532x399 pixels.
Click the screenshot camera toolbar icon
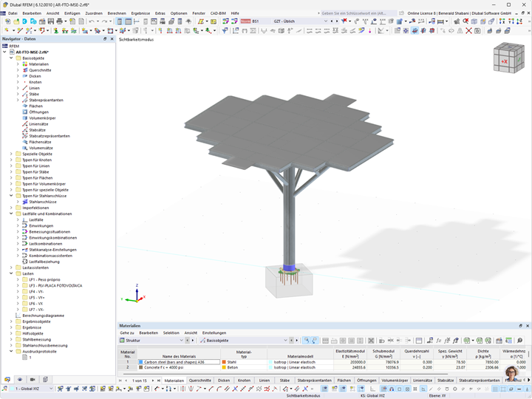477,31
